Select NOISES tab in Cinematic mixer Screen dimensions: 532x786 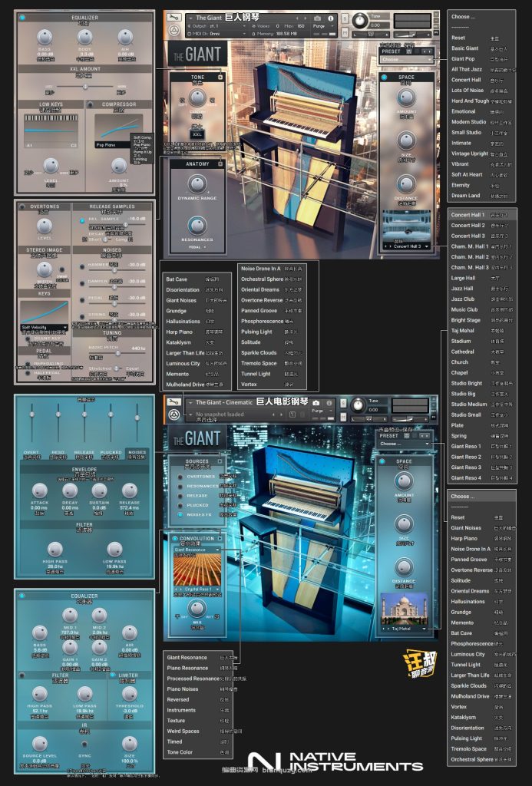click(137, 452)
